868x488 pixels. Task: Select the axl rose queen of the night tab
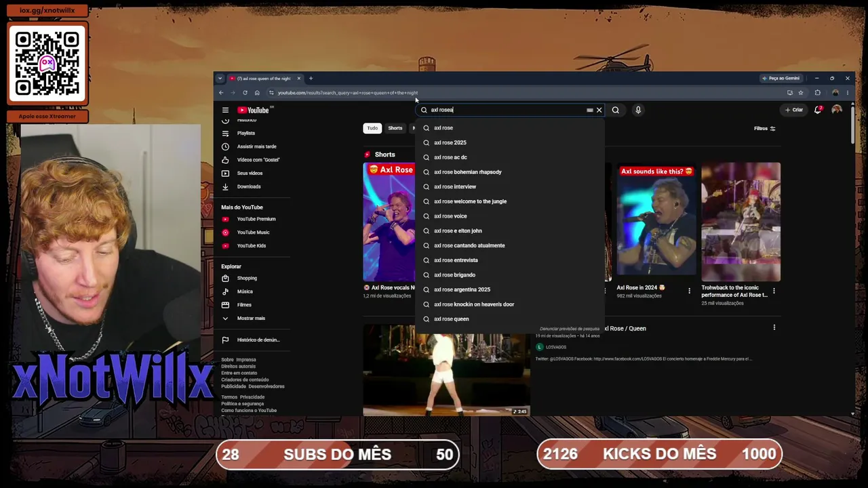[265, 78]
